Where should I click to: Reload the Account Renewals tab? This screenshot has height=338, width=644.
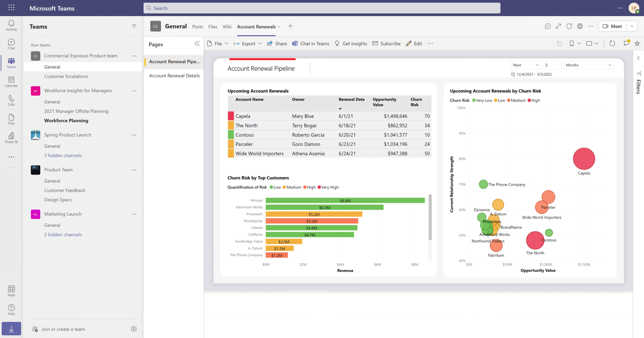coord(569,26)
